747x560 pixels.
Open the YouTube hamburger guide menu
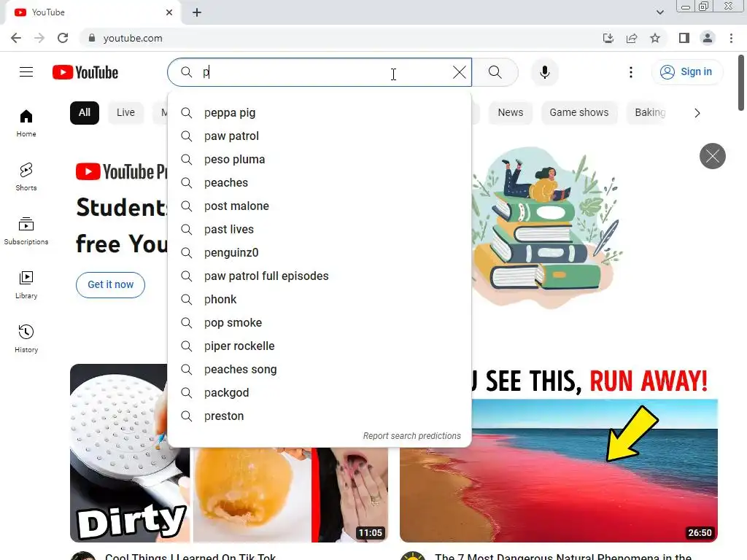click(x=26, y=72)
